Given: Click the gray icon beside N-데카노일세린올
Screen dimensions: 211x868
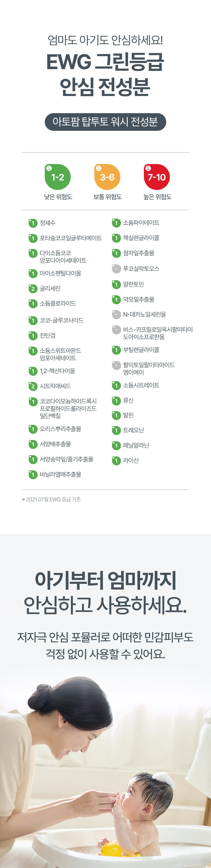Looking at the screenshot, I should (116, 315).
